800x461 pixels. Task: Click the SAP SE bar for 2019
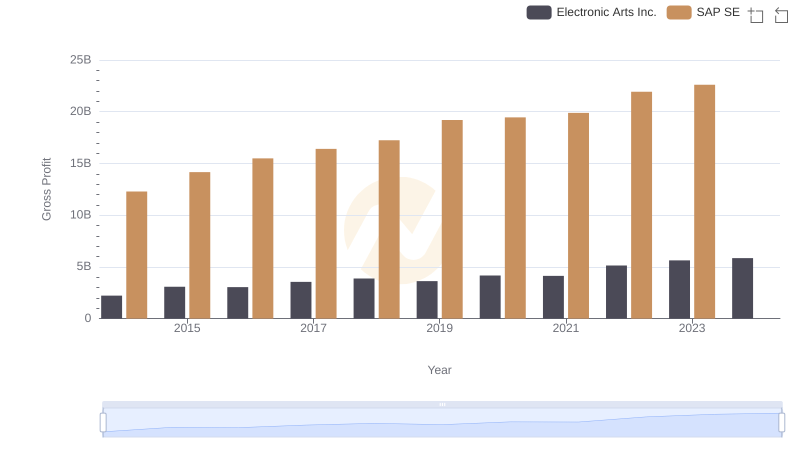452,219
